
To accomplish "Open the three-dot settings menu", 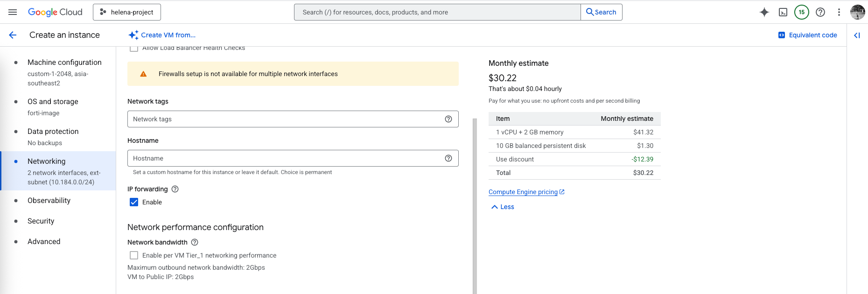I will click(839, 12).
